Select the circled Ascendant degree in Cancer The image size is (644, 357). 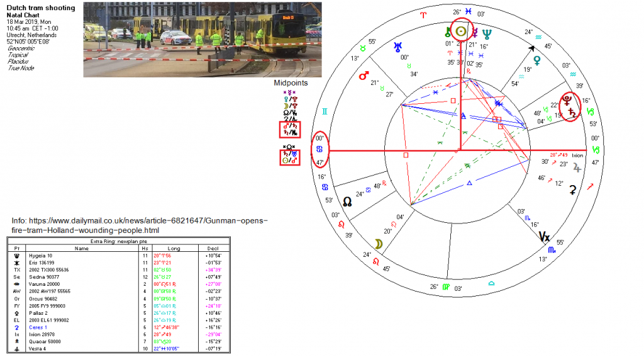[x=319, y=150]
